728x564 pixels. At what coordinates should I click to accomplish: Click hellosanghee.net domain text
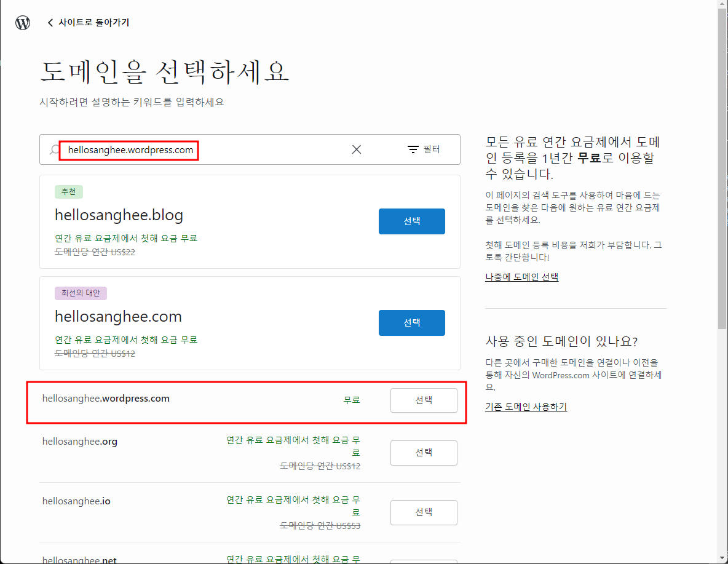click(x=79, y=560)
